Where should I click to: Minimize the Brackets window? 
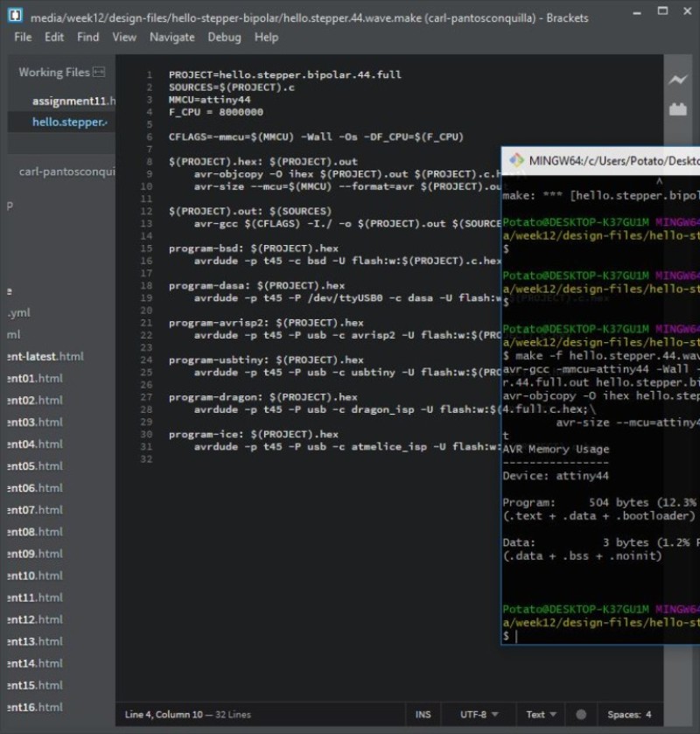[x=637, y=12]
